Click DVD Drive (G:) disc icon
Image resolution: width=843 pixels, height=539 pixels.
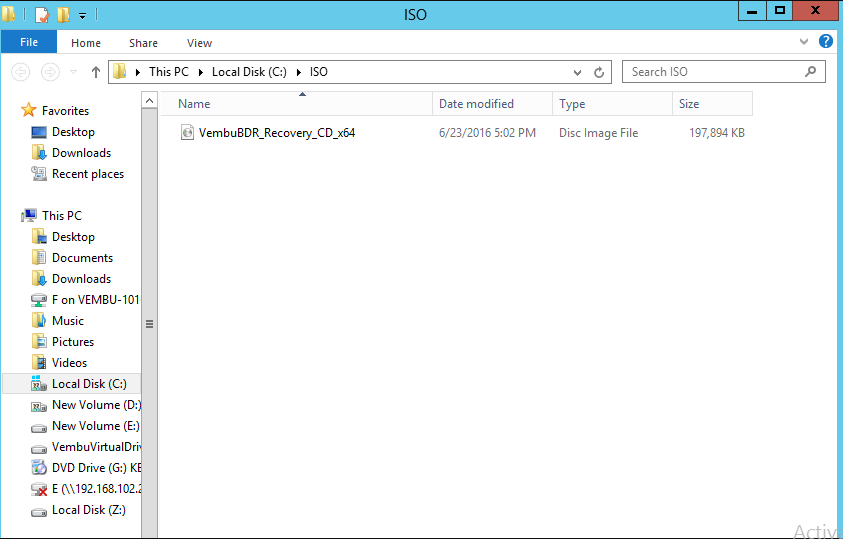tap(39, 467)
